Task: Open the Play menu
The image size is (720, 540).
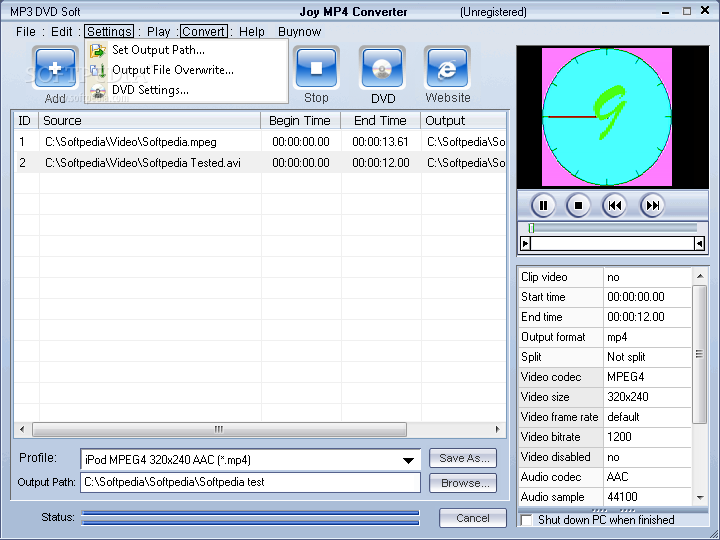Action: click(x=158, y=31)
